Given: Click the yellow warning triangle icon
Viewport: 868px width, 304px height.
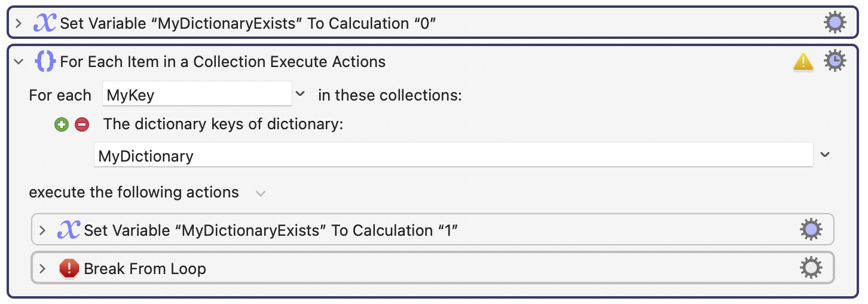Looking at the screenshot, I should point(803,61).
